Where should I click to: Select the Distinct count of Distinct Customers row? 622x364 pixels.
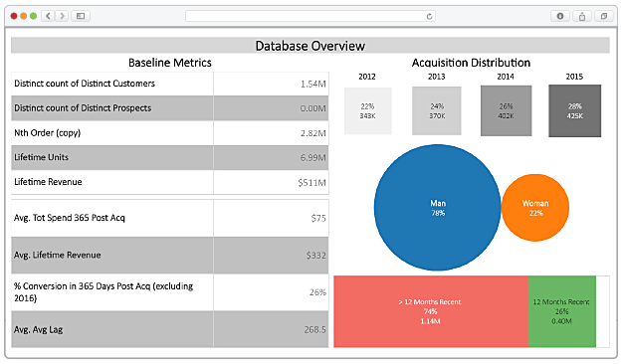170,84
